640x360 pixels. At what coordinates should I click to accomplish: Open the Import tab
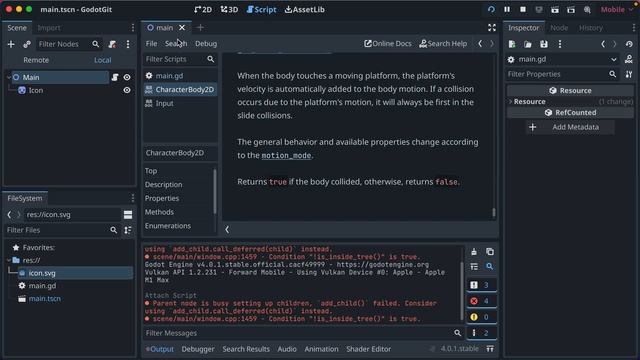coord(49,28)
